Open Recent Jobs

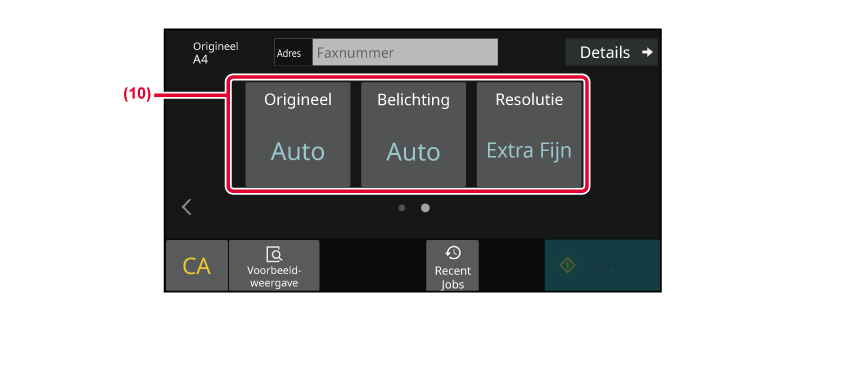453,265
